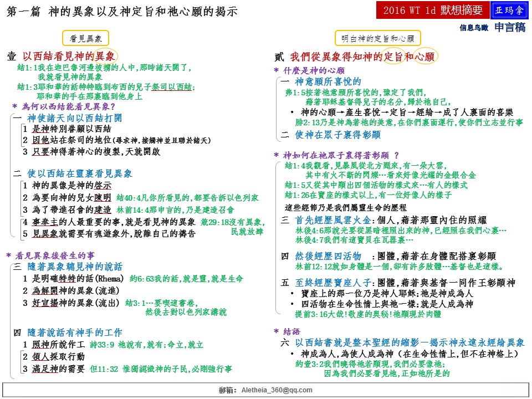This screenshot has width=532, height=399.
Task: Click the "明白神的定旨和心願" rounded callout box
Action: (x=377, y=38)
